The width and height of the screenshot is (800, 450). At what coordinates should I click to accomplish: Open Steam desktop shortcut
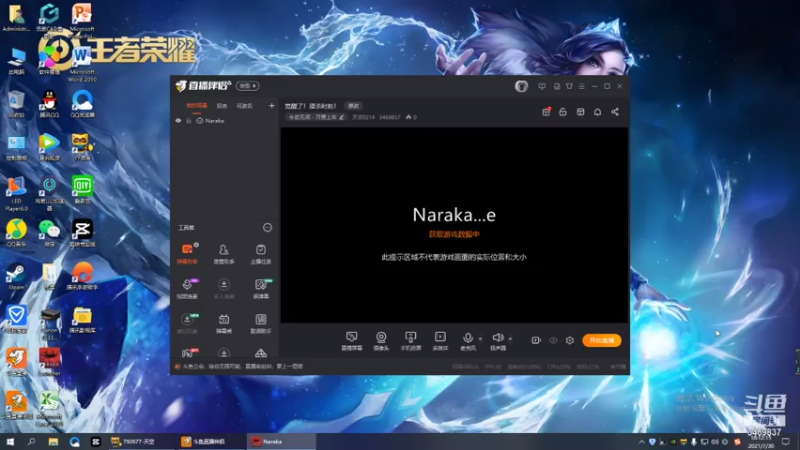coord(16,277)
